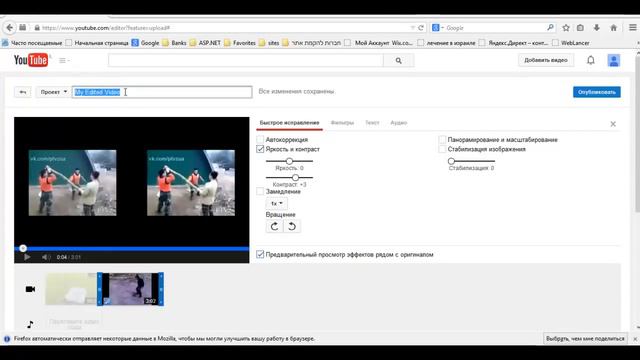Viewport: 640px width, 360px height.
Task: Enable Стабилизация изображения checkbox
Action: (x=442, y=149)
